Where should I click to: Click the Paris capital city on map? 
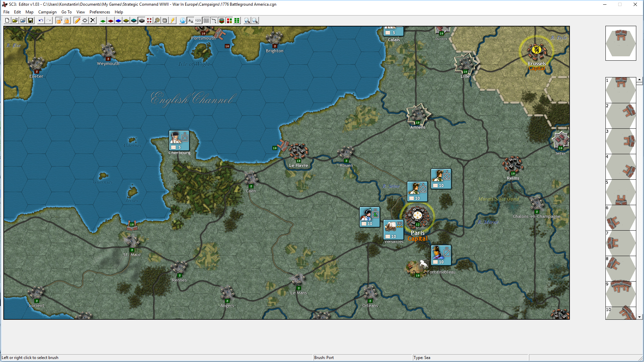tap(417, 217)
